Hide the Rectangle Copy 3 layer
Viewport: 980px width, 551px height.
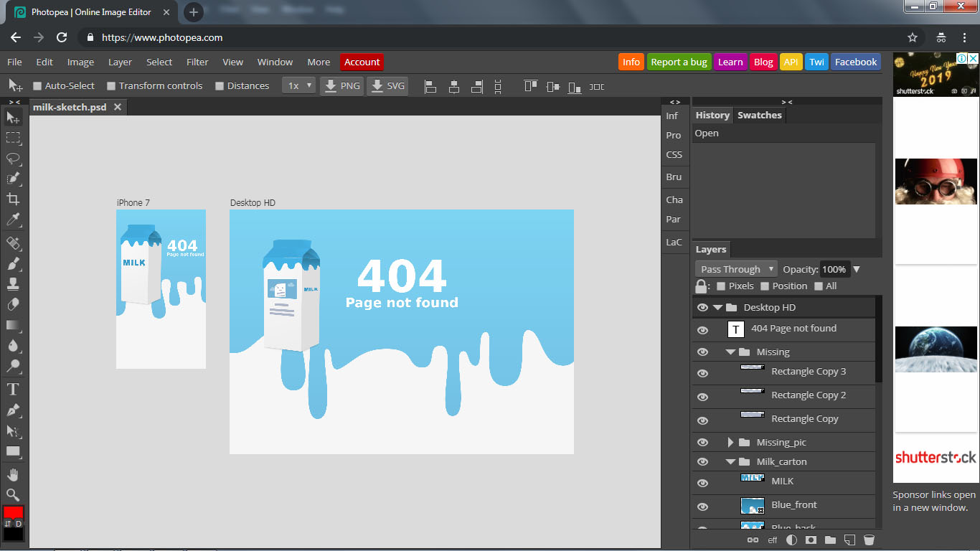[x=702, y=373]
